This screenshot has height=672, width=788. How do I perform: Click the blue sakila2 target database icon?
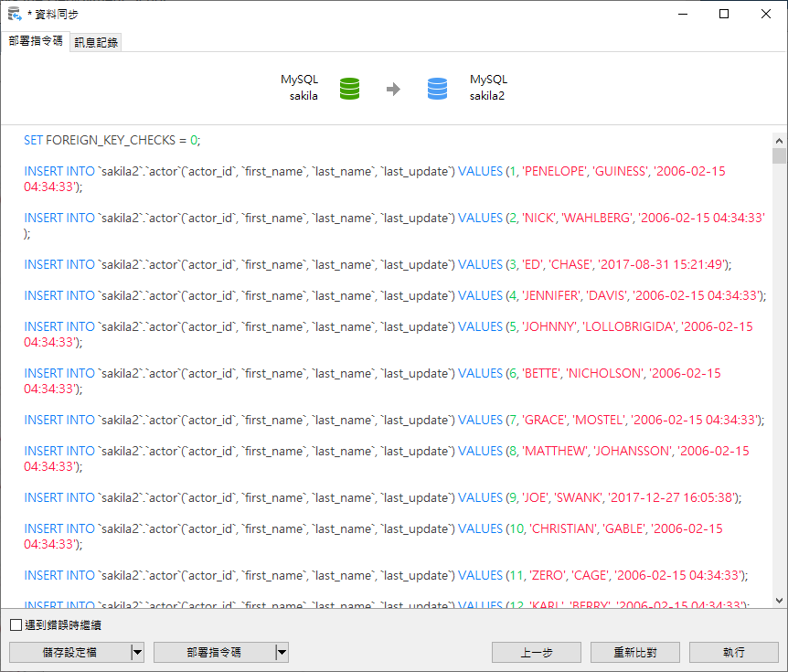(x=438, y=89)
